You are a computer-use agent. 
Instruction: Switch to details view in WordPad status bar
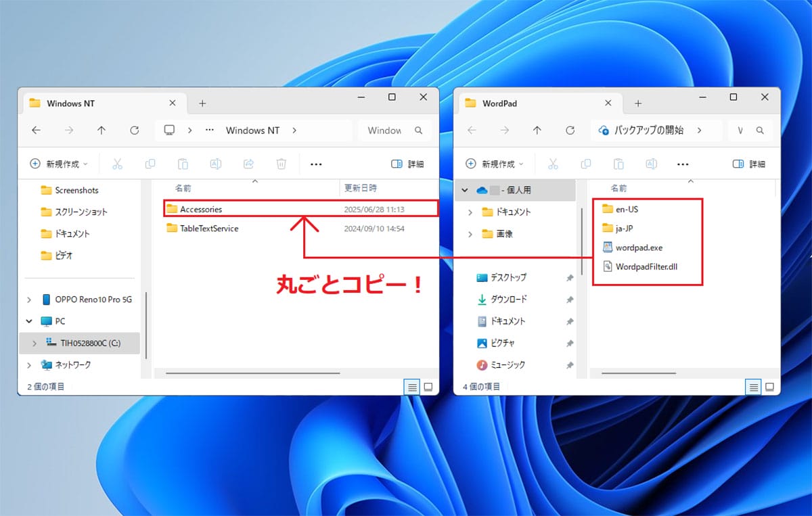(x=753, y=387)
